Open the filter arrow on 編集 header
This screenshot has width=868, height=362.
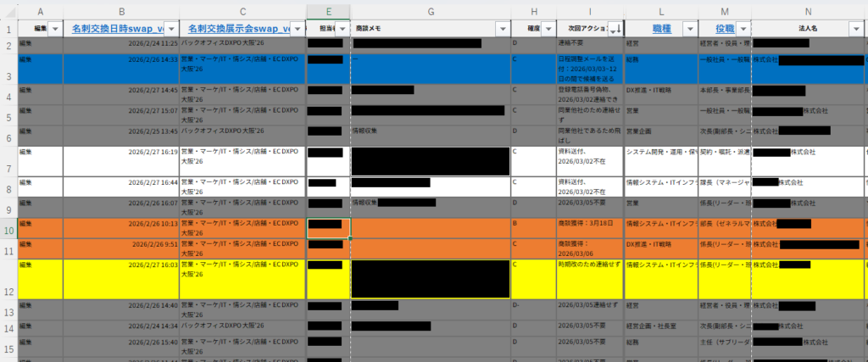point(55,29)
